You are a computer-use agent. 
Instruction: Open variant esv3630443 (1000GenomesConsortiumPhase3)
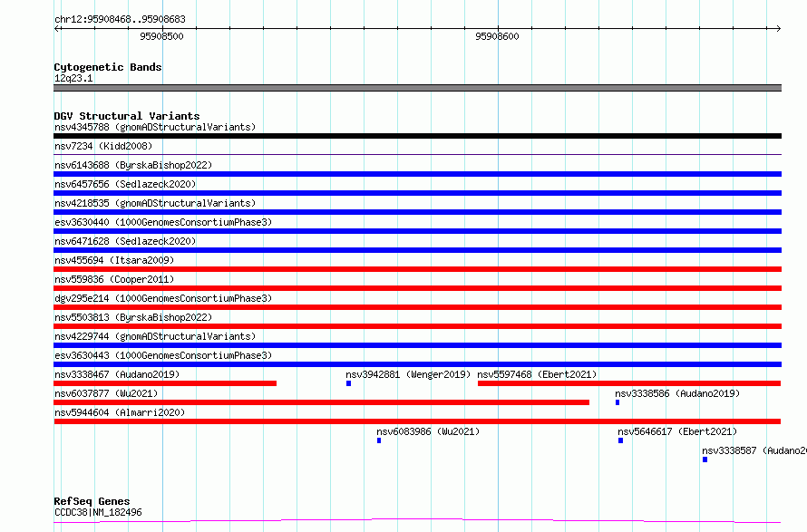click(163, 355)
